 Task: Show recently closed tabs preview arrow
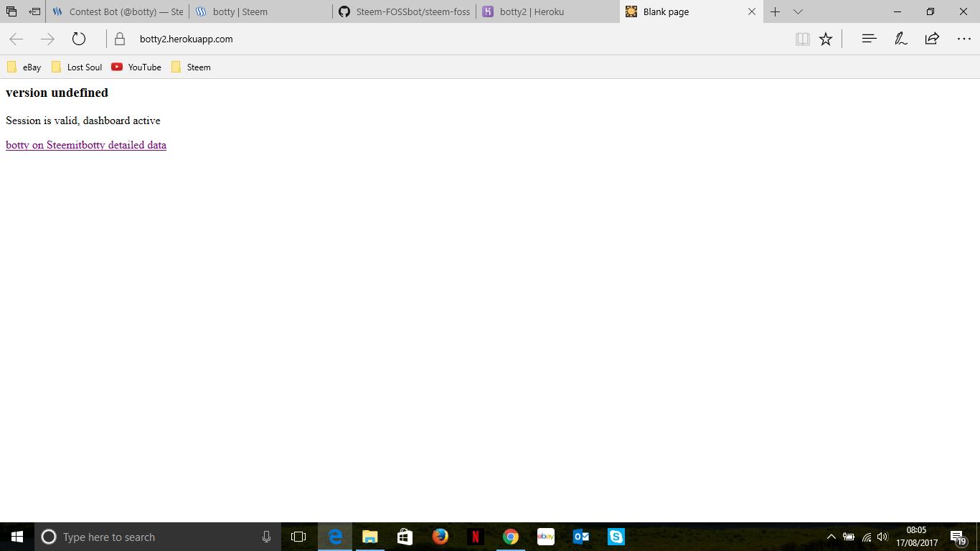point(34,11)
